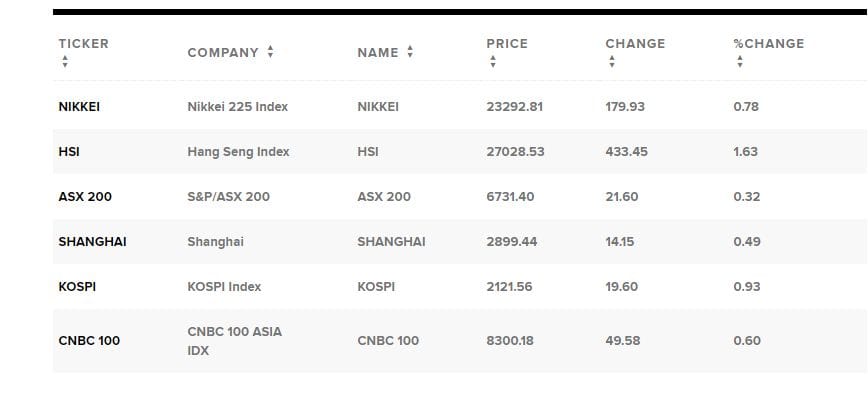This screenshot has width=868, height=393.
Task: Sort table by TICKER header
Action: [84, 44]
